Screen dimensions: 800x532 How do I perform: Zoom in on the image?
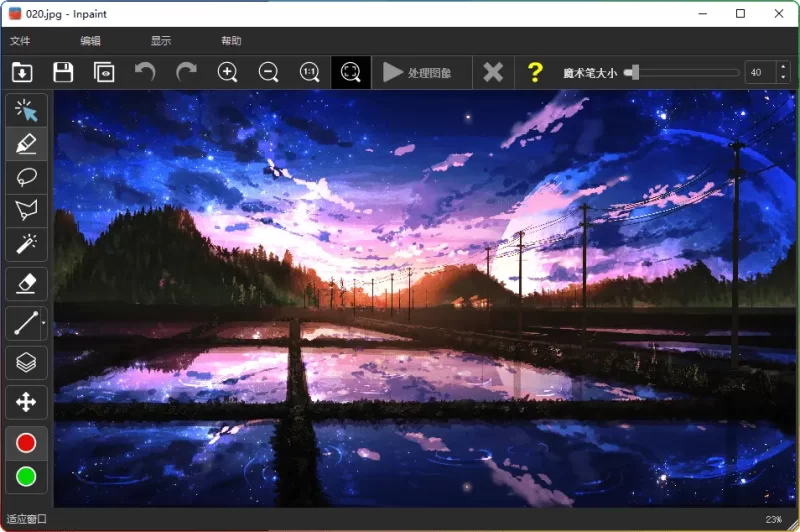(228, 72)
